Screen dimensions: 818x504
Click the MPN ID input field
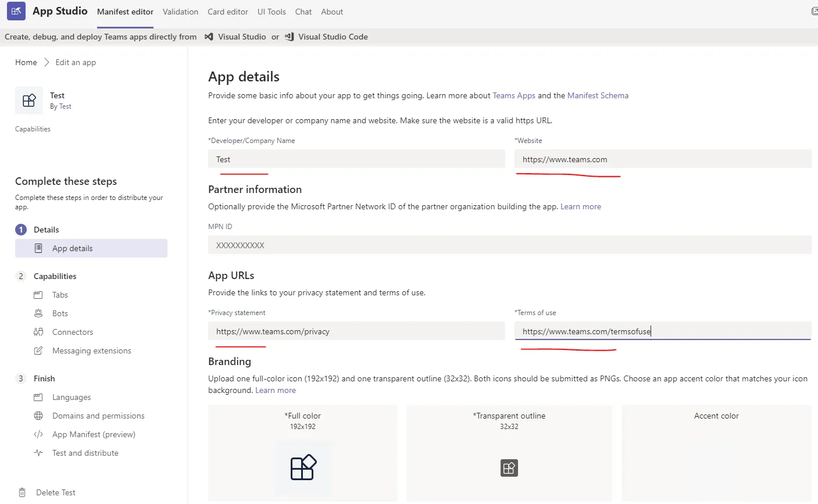coord(509,245)
